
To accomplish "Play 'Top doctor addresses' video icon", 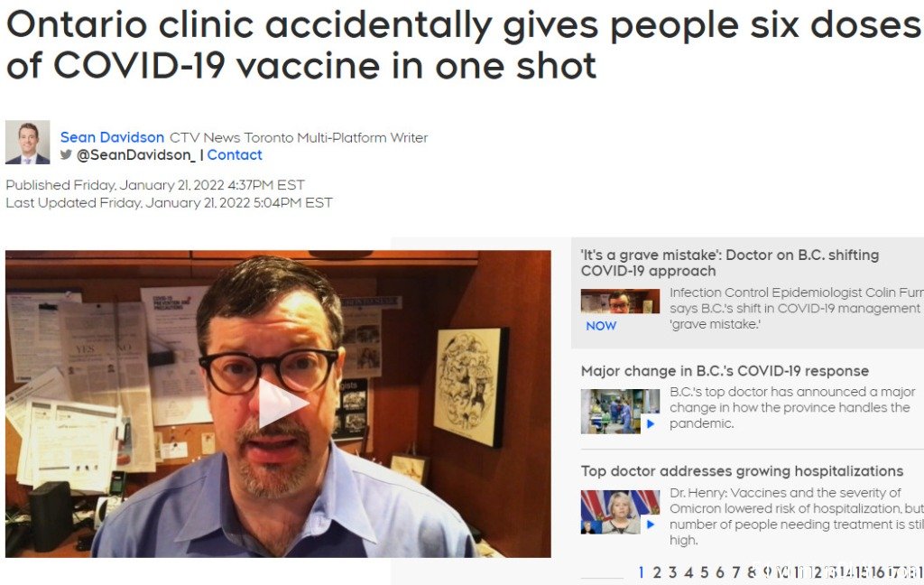I will pyautogui.click(x=651, y=524).
